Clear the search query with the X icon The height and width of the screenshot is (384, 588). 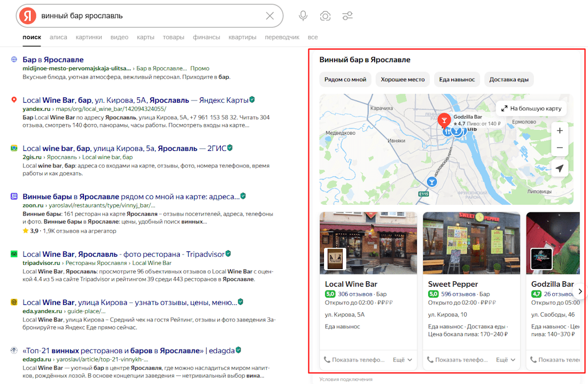[x=270, y=16]
